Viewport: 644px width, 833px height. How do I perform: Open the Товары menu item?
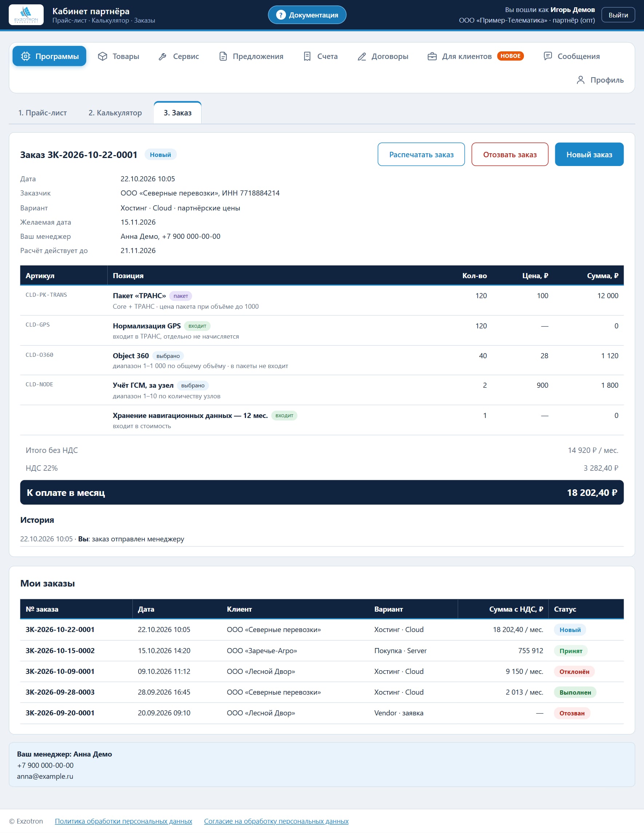119,56
